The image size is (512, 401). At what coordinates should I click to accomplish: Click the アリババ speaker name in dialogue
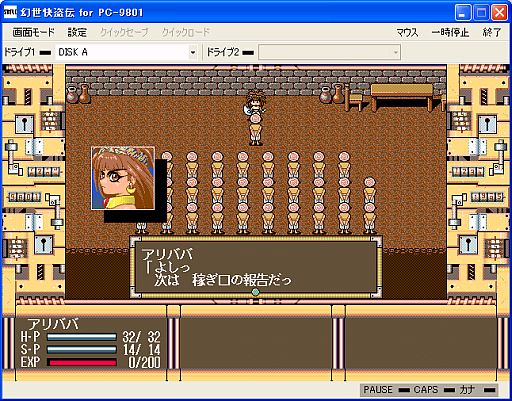(x=167, y=255)
